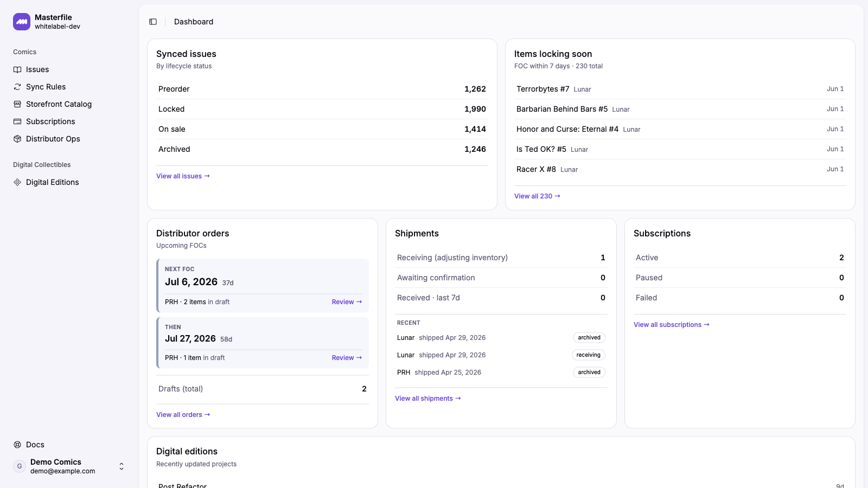Click the Sync Rules refresh icon
Viewport: 868px width, 488px height.
coord(17,87)
